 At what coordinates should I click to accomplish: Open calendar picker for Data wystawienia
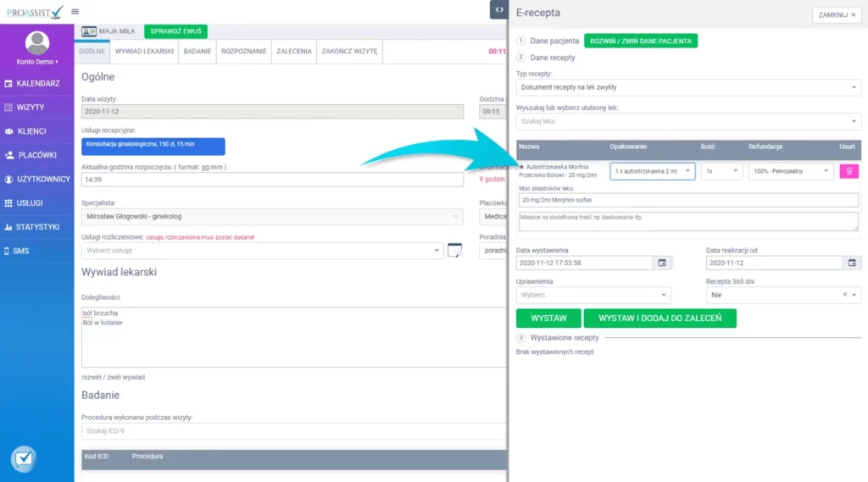click(x=662, y=263)
